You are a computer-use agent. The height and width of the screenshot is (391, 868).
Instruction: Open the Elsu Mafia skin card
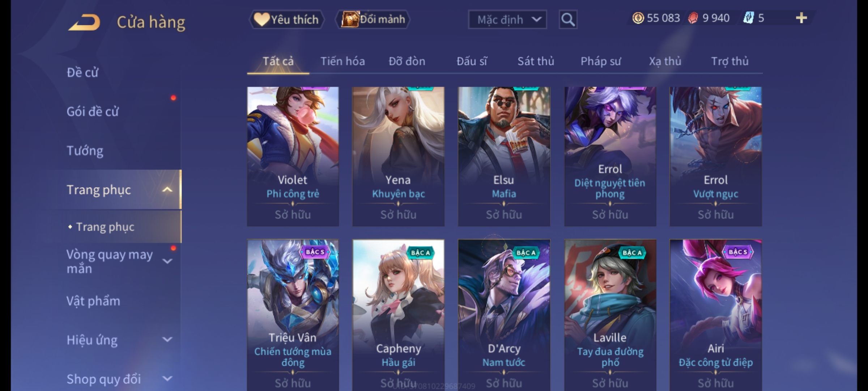(504, 156)
